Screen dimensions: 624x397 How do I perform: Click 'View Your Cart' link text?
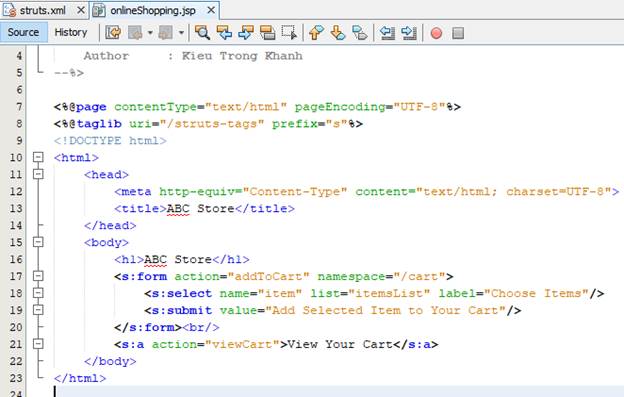[x=340, y=344]
